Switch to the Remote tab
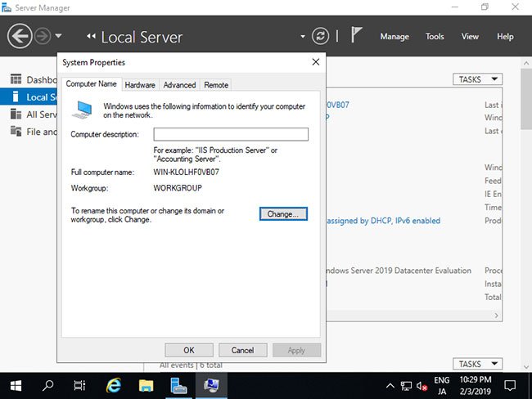532x399 pixels. [x=216, y=85]
